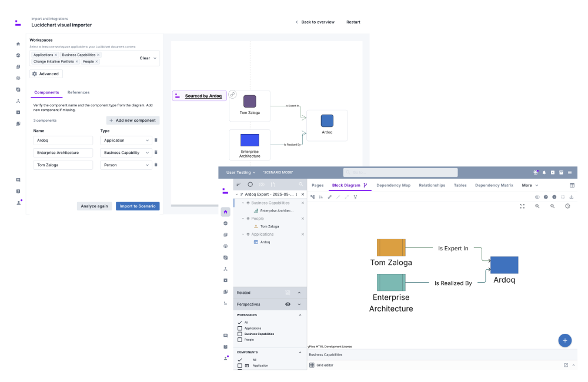588x382 pixels.
Task: Click the search icon in the navigator panel
Action: [301, 185]
